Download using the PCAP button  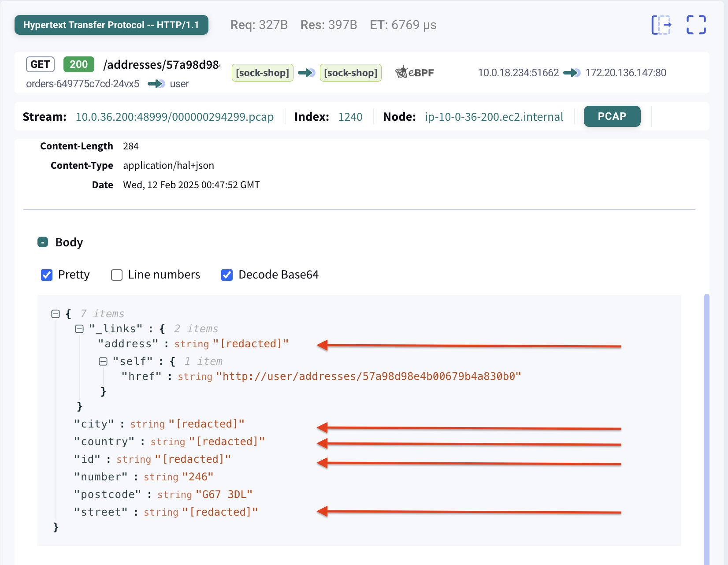(612, 116)
